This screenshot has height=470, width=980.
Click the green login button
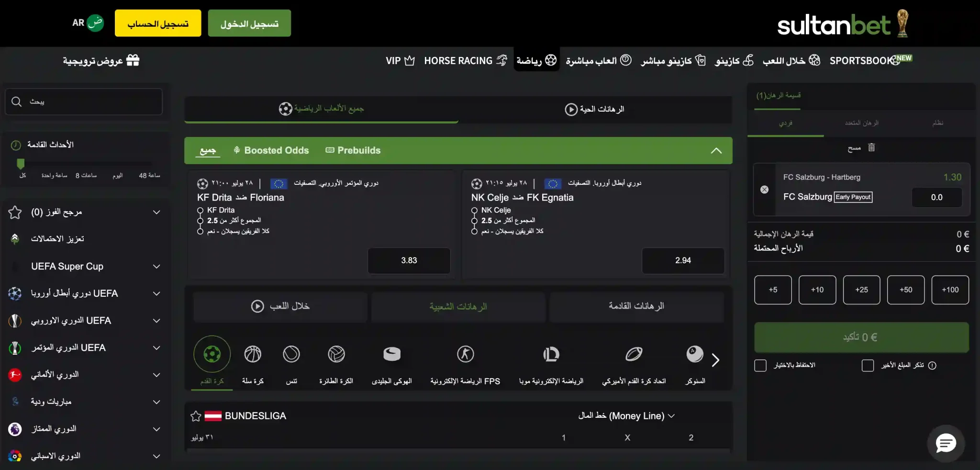(x=249, y=23)
